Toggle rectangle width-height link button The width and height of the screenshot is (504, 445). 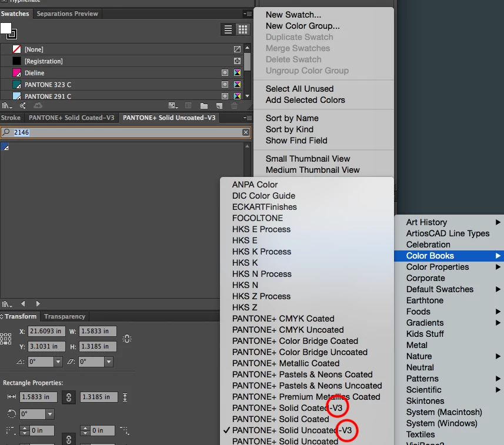(68, 397)
